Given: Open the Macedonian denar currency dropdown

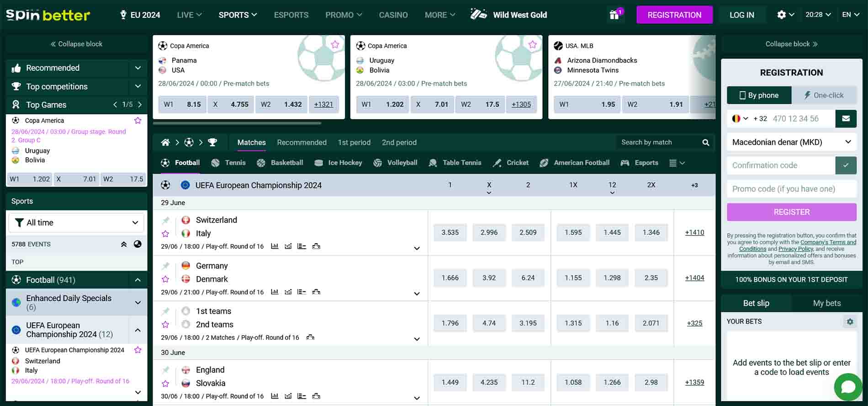Looking at the screenshot, I should click(x=792, y=142).
